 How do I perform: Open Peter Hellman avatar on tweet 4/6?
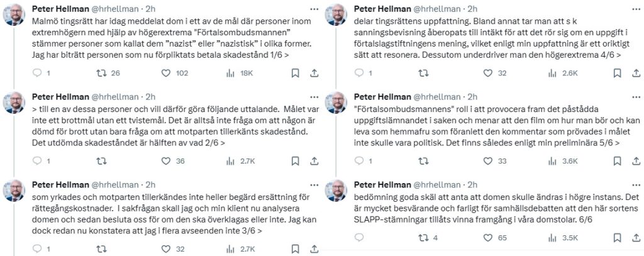[x=336, y=14]
